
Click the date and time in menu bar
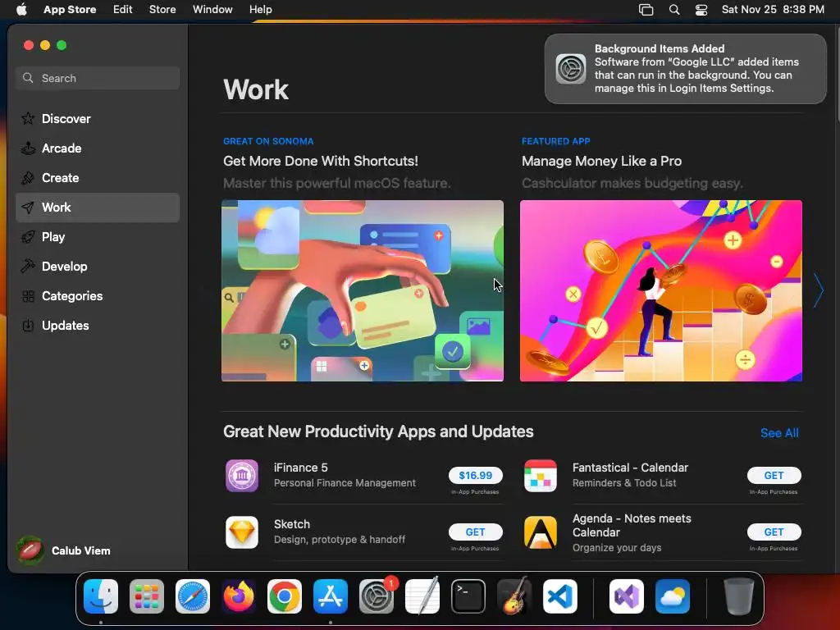(773, 9)
